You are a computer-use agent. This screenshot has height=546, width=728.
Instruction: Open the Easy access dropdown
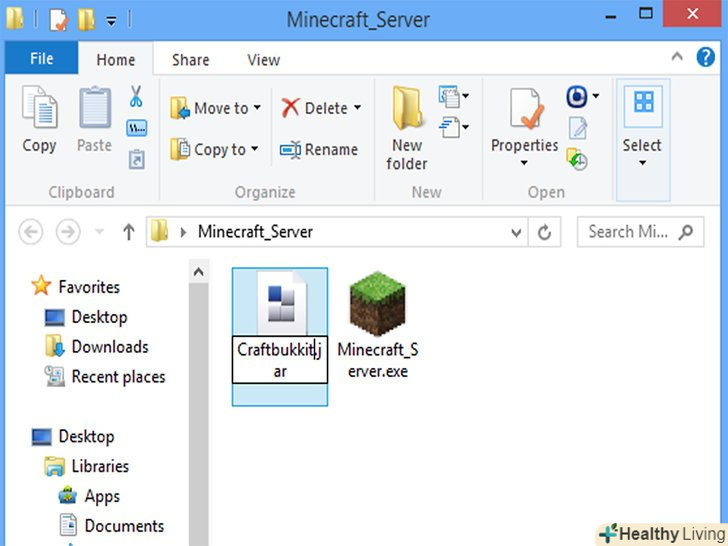click(454, 127)
